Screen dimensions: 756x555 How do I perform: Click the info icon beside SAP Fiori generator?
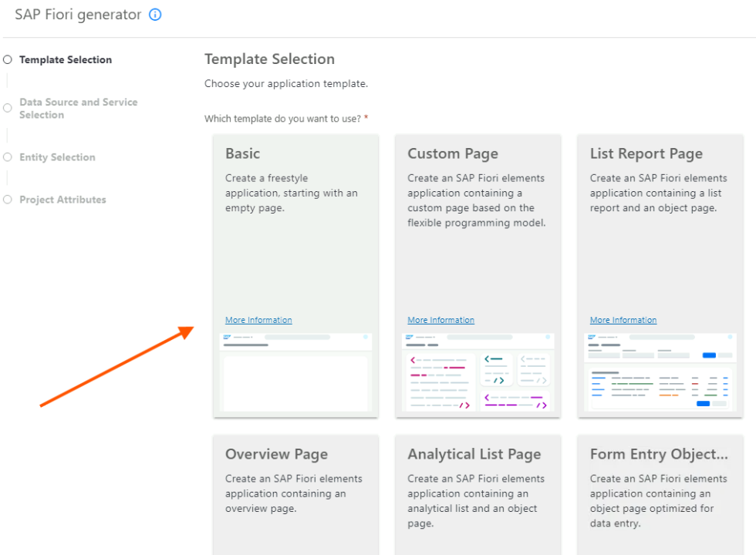click(x=155, y=15)
